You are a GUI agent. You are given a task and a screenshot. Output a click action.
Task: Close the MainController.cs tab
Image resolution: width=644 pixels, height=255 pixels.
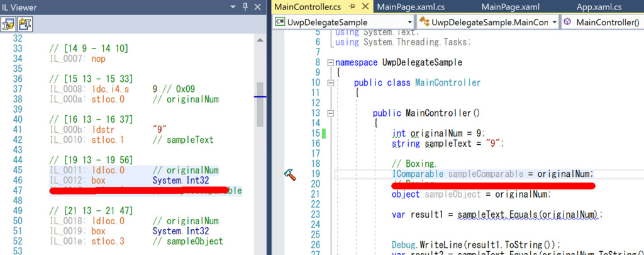365,7
